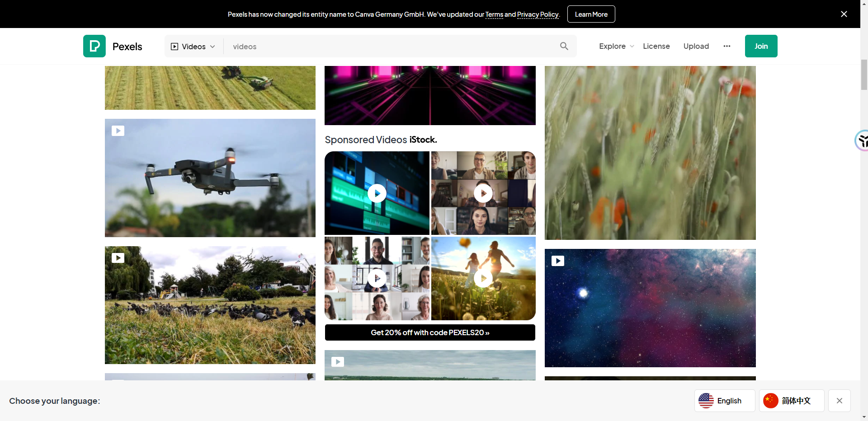This screenshot has height=421, width=868.
Task: Open the three-dots more menu
Action: (x=726, y=46)
